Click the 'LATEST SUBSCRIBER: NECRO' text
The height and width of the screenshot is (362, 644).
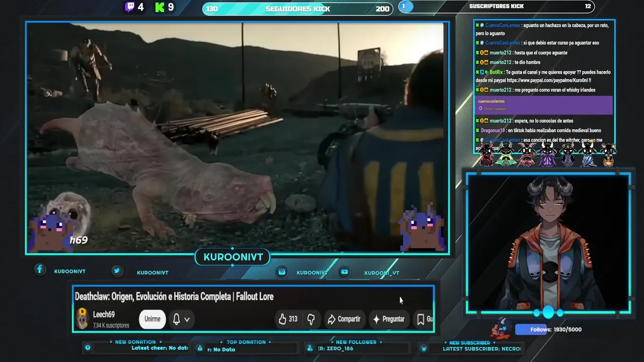click(x=481, y=348)
